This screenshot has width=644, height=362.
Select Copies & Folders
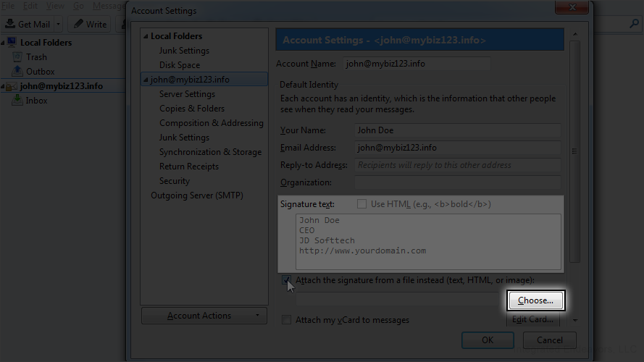pyautogui.click(x=192, y=109)
